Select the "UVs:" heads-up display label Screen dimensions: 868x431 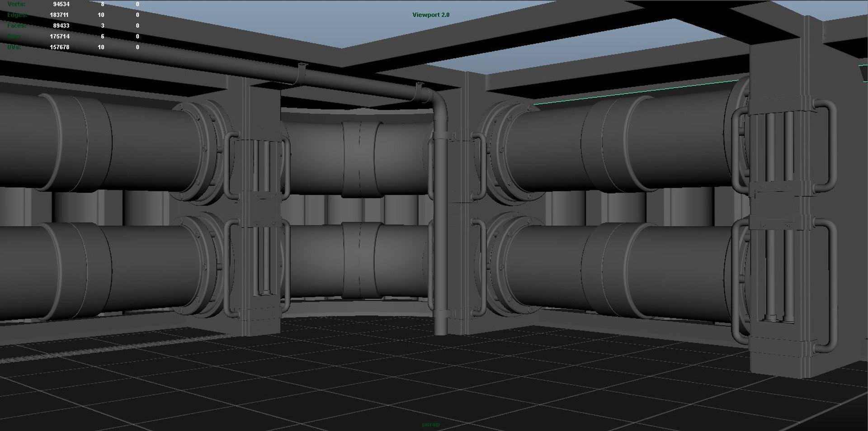tap(14, 47)
